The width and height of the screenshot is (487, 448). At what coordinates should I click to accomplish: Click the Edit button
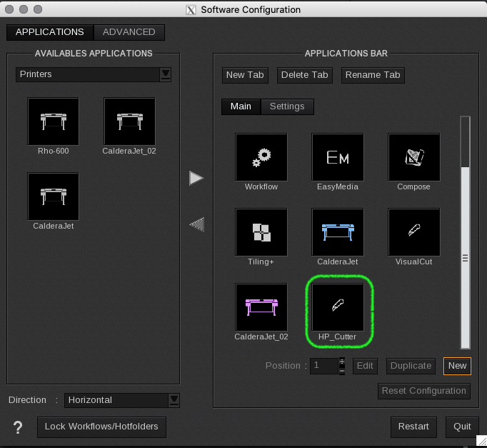pos(365,366)
